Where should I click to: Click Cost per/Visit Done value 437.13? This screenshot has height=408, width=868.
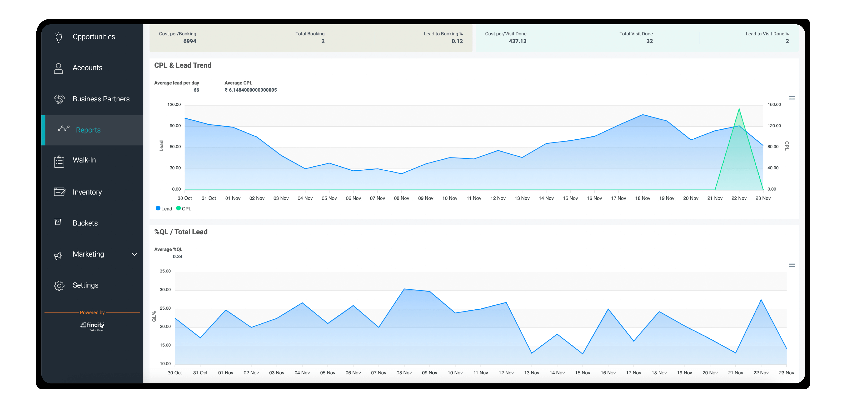point(518,41)
